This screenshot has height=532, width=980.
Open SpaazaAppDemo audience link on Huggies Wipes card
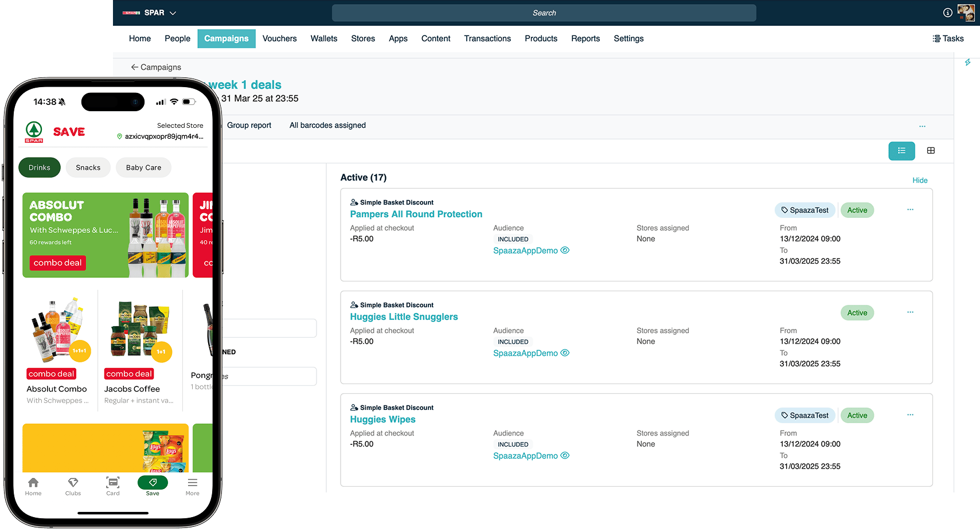coord(525,456)
